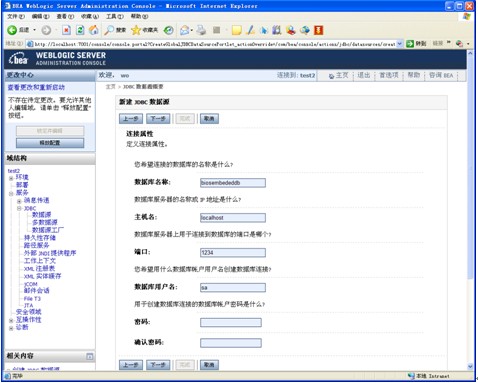Click the 端口 input field
478x383 pixels.
tap(233, 253)
